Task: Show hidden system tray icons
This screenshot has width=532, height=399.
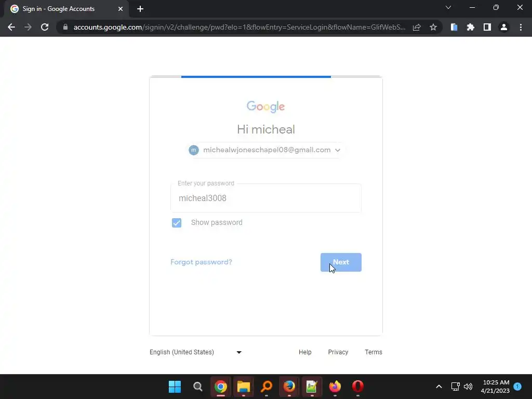Action: coord(438,387)
